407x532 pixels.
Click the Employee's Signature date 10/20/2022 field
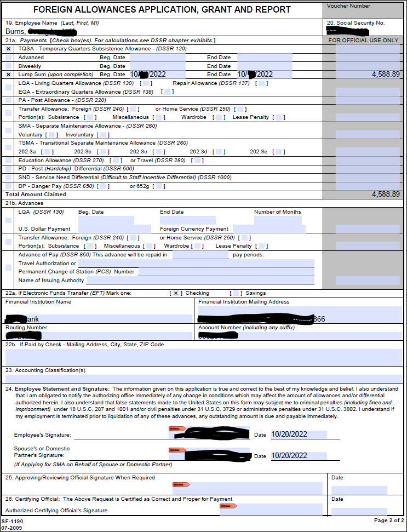(299, 434)
